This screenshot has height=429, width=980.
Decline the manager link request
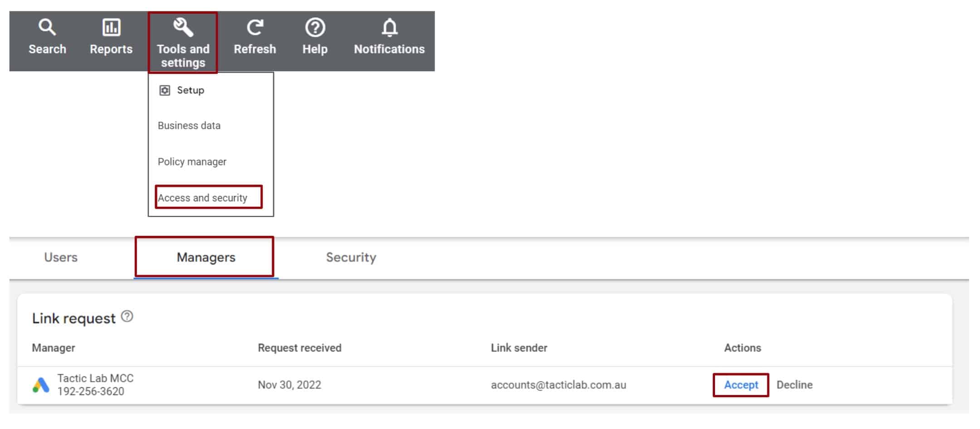[794, 385]
